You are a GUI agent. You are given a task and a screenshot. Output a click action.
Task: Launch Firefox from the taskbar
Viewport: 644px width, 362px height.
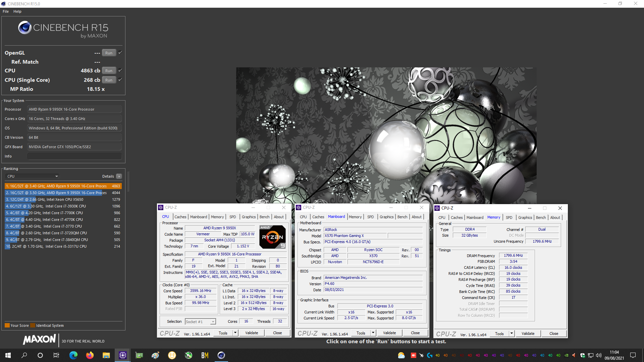[90, 355]
